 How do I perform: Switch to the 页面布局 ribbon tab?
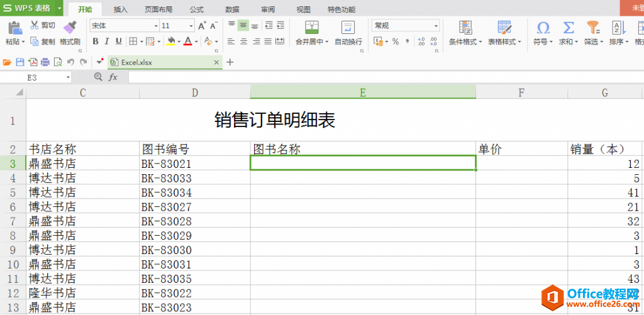click(158, 9)
